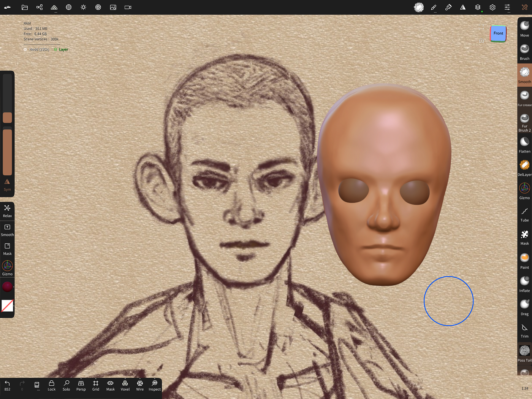Tap the Mask shortcut on left panel
Screen dimensions: 532x399
[7, 249]
